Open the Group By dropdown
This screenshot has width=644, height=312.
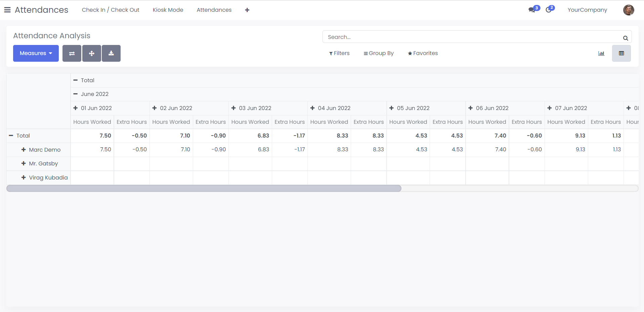[x=379, y=53]
